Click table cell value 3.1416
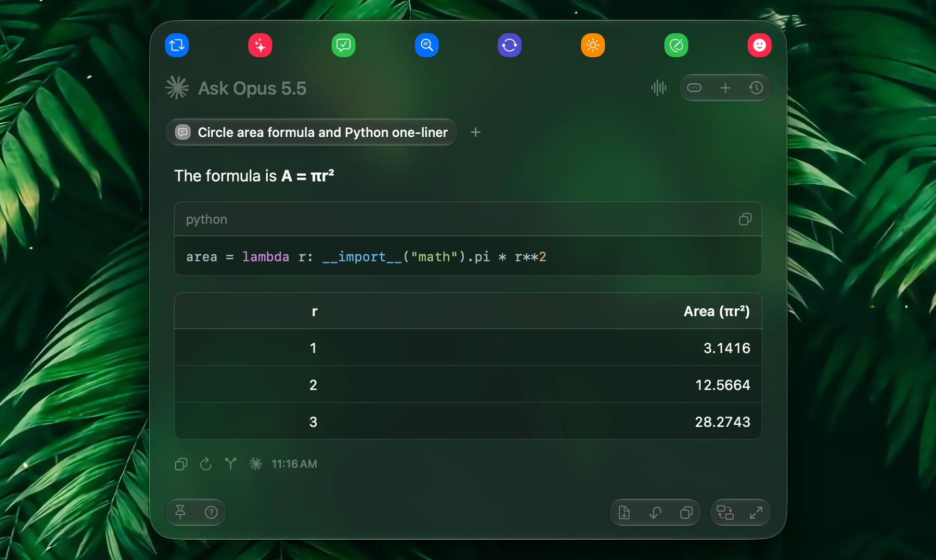 (x=726, y=348)
